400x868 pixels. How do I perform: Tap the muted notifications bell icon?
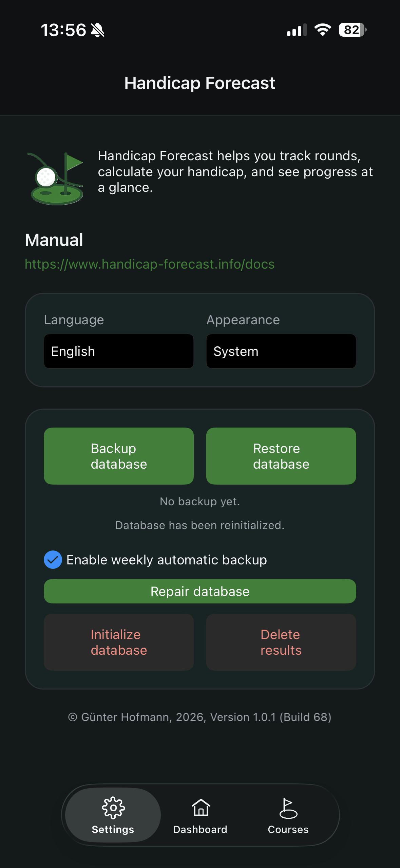(97, 30)
